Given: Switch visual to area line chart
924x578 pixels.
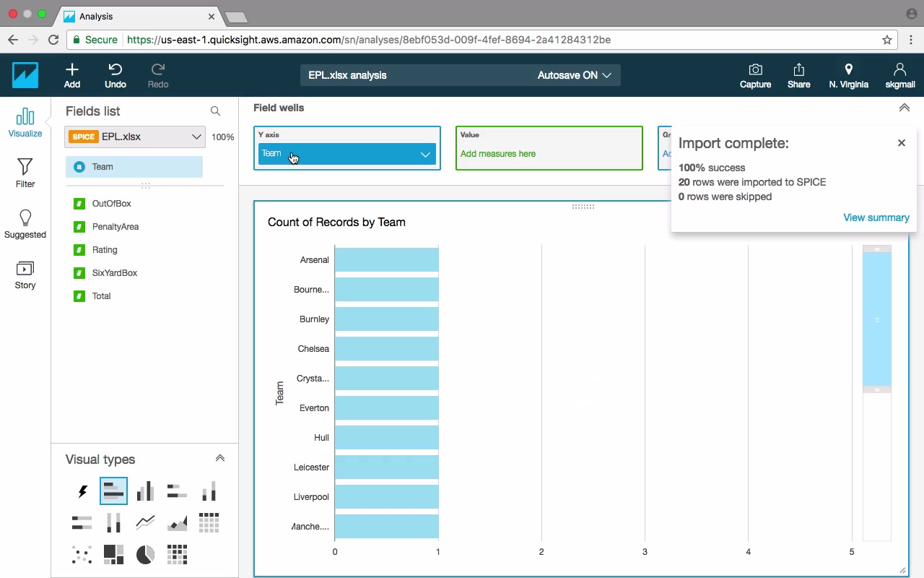Looking at the screenshot, I should pyautogui.click(x=177, y=522).
